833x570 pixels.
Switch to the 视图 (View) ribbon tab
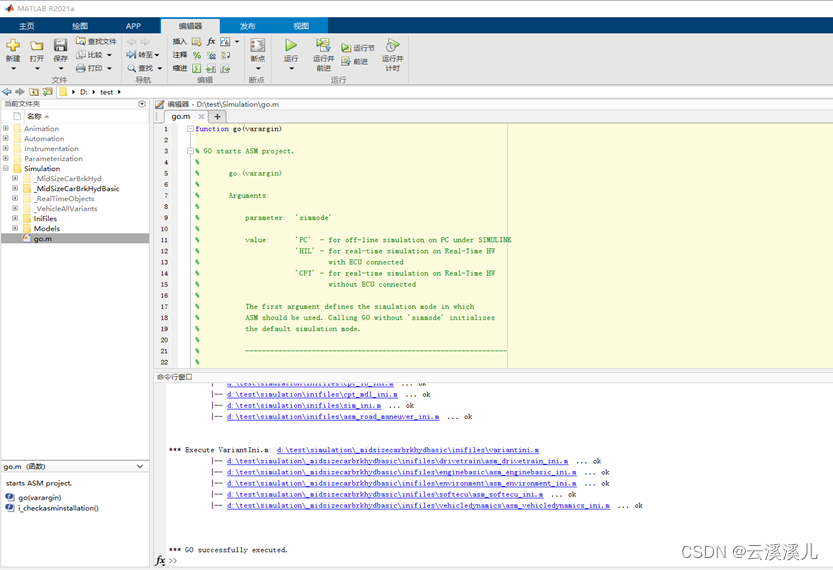301,26
